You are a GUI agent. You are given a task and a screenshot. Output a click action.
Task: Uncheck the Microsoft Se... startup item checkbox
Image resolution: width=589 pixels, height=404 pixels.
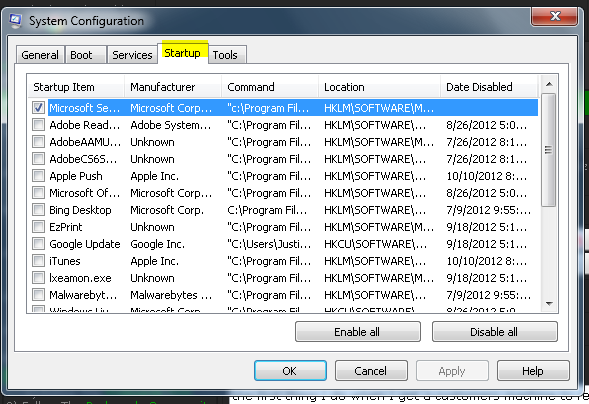[38, 108]
